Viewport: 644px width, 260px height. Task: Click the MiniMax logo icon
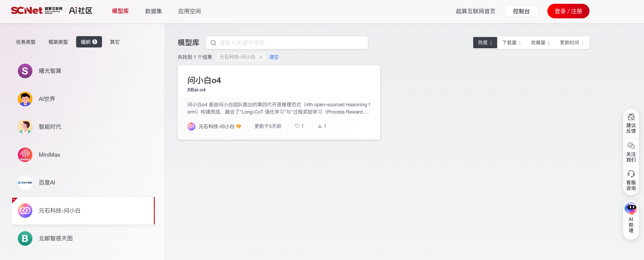[x=25, y=155]
